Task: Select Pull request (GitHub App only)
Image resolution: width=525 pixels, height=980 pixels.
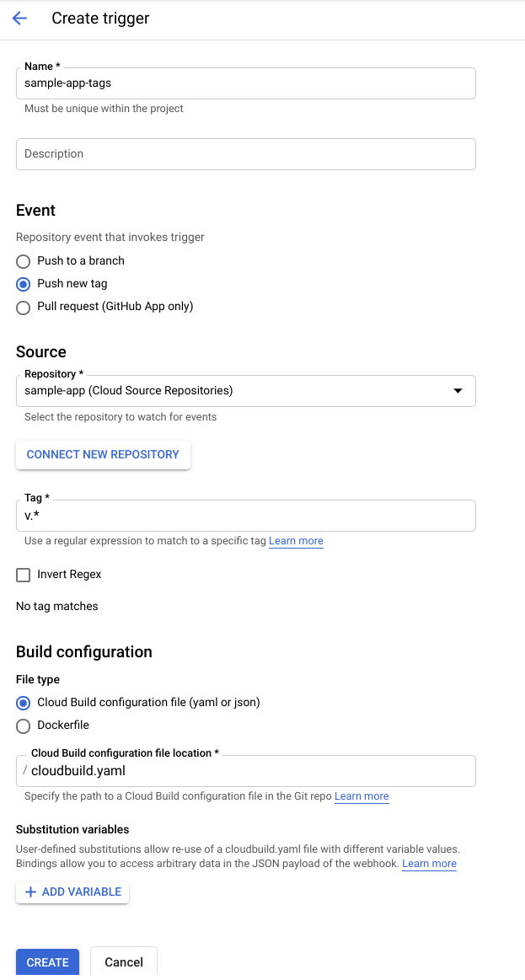Action: point(24,307)
